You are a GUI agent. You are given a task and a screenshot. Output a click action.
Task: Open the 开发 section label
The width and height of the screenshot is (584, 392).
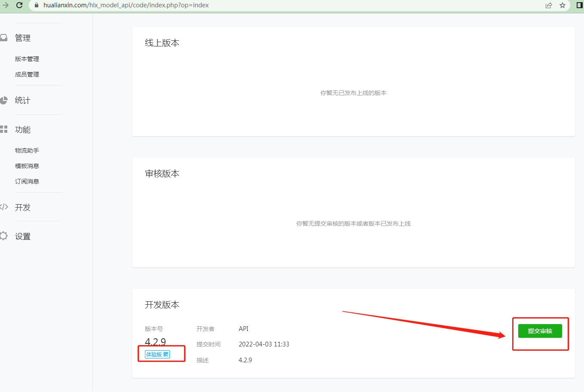(23, 207)
